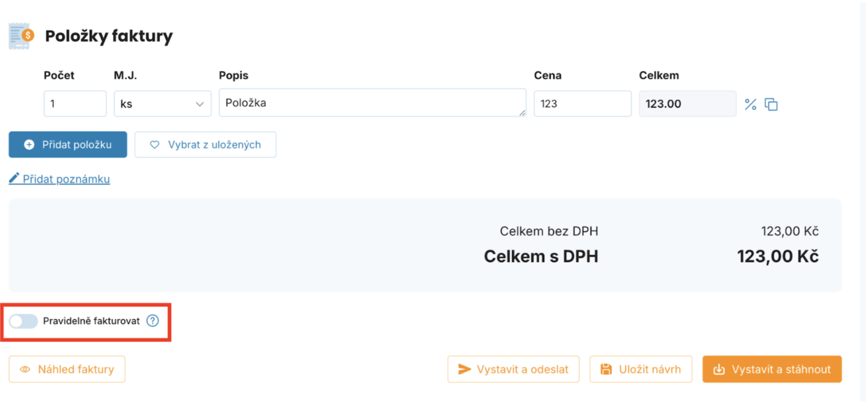868x403 pixels.
Task: Click the heart icon in Vybrat z uložených
Action: click(154, 145)
